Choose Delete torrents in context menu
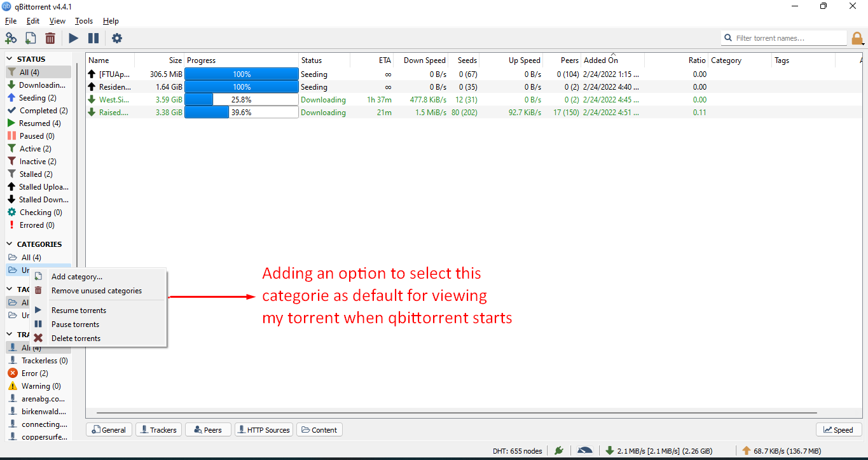Image resolution: width=868 pixels, height=460 pixels. (99, 338)
